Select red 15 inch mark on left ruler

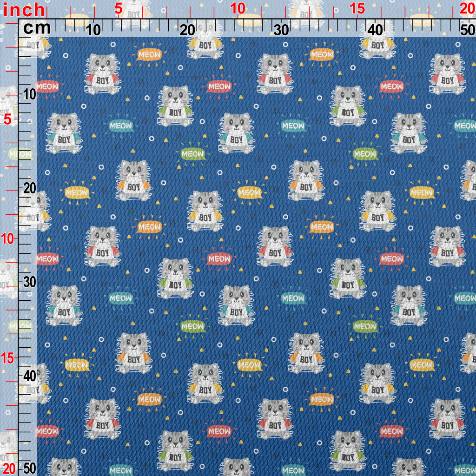pyautogui.click(x=7, y=358)
